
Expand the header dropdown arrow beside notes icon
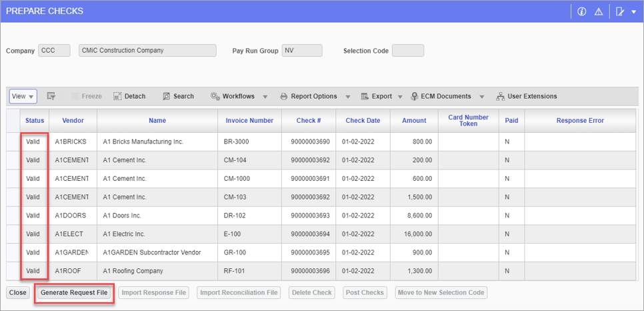[x=633, y=12]
